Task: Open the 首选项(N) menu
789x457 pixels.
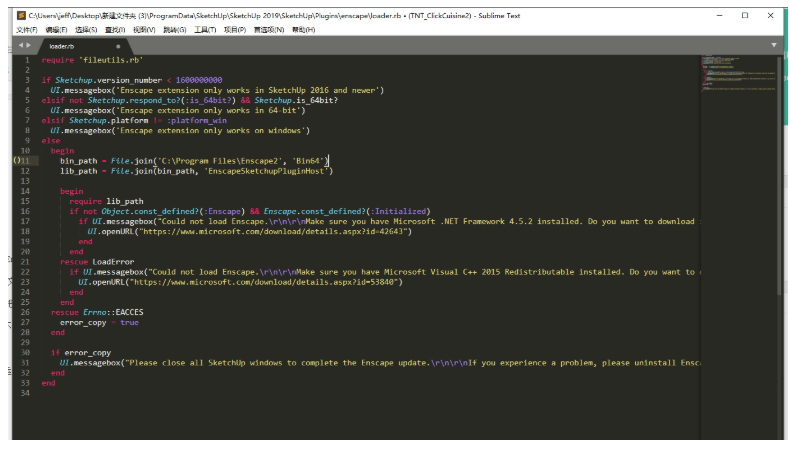Action: click(268, 30)
